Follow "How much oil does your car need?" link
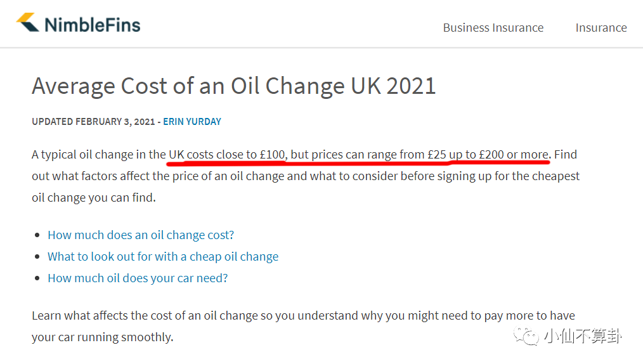 pos(138,278)
